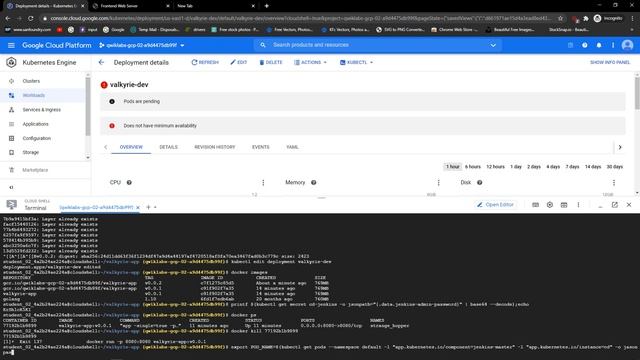Click SHOW INFO PANEL link
640x360 pixels.
pos(610,62)
